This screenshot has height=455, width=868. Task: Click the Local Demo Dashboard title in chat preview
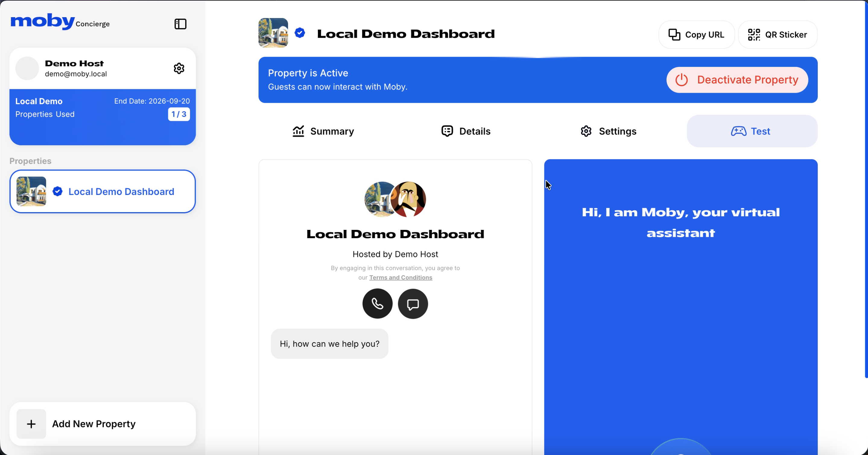pyautogui.click(x=395, y=234)
